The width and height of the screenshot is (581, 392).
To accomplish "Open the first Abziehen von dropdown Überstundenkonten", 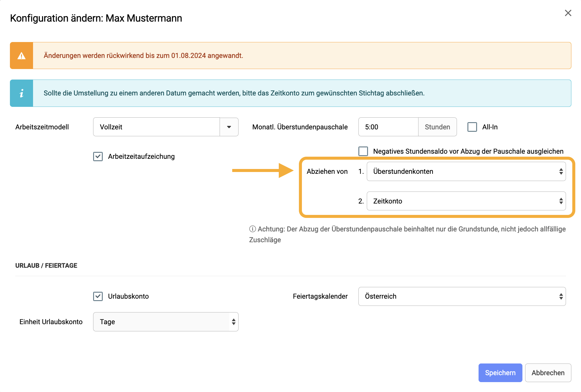I will click(x=466, y=171).
